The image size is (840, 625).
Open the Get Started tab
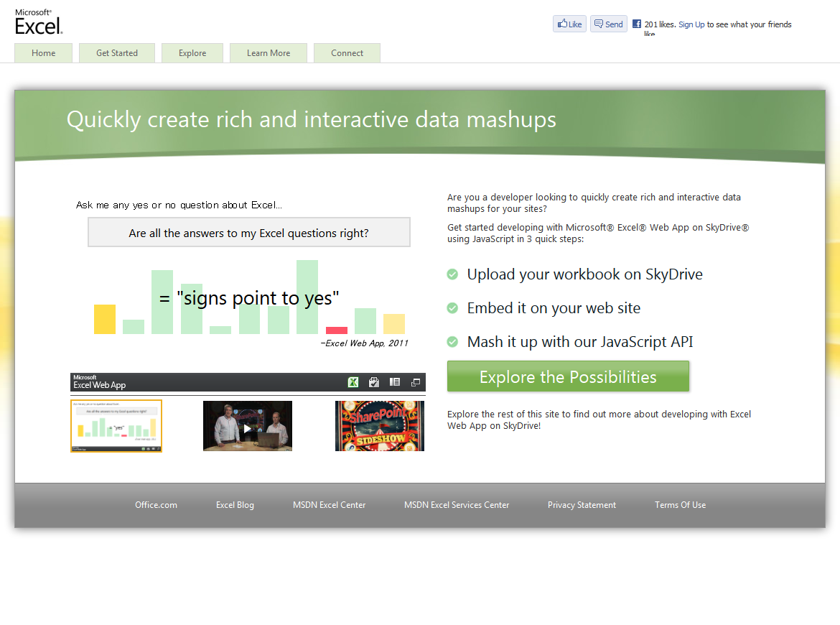tap(117, 53)
